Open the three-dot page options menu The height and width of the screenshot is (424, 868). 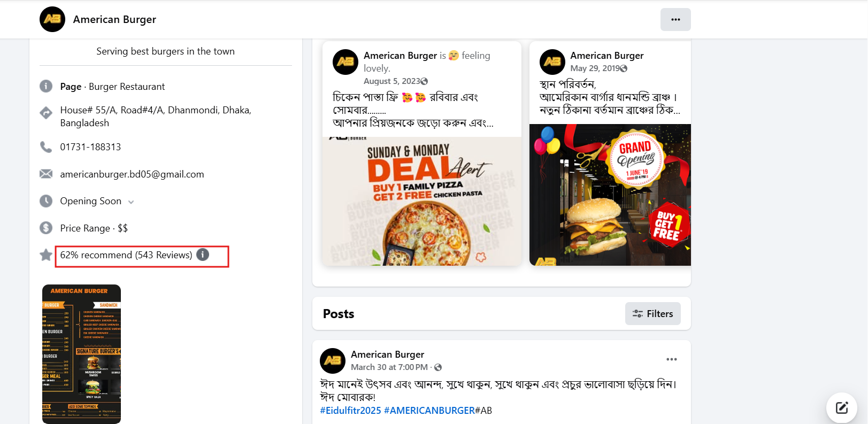(x=675, y=20)
